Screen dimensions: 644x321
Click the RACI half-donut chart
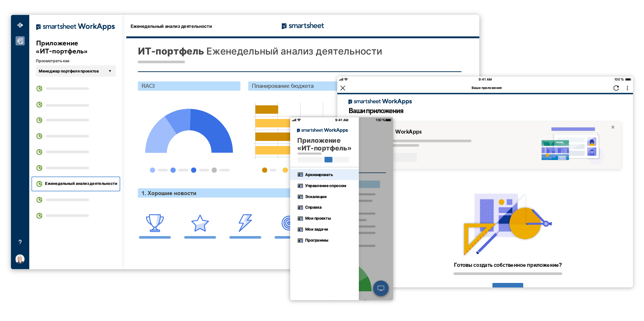click(x=189, y=131)
